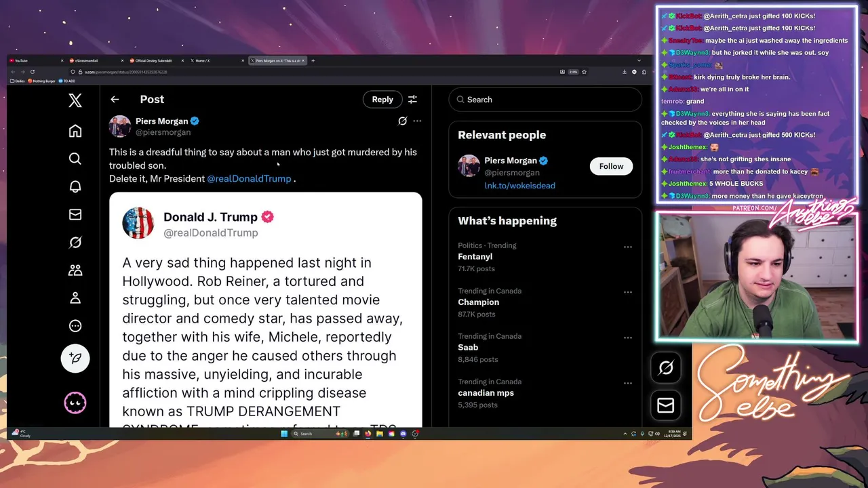Show hidden system tray icons
This screenshot has height=488, width=868.
[625, 434]
